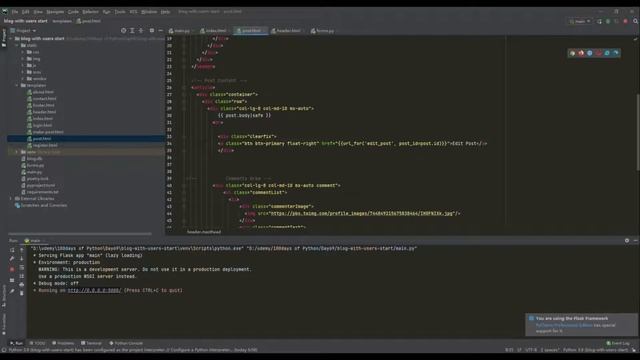
Task: Open the File menu
Action: point(15,12)
